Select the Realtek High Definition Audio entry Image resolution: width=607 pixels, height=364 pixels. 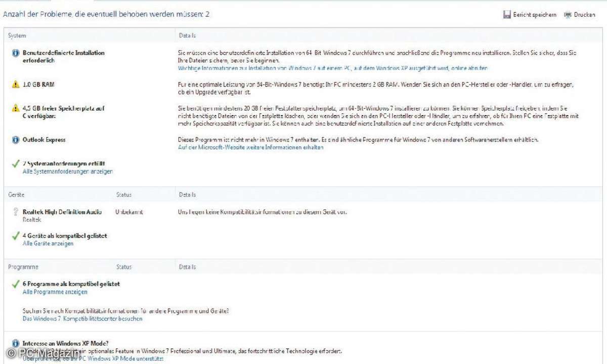(62, 212)
